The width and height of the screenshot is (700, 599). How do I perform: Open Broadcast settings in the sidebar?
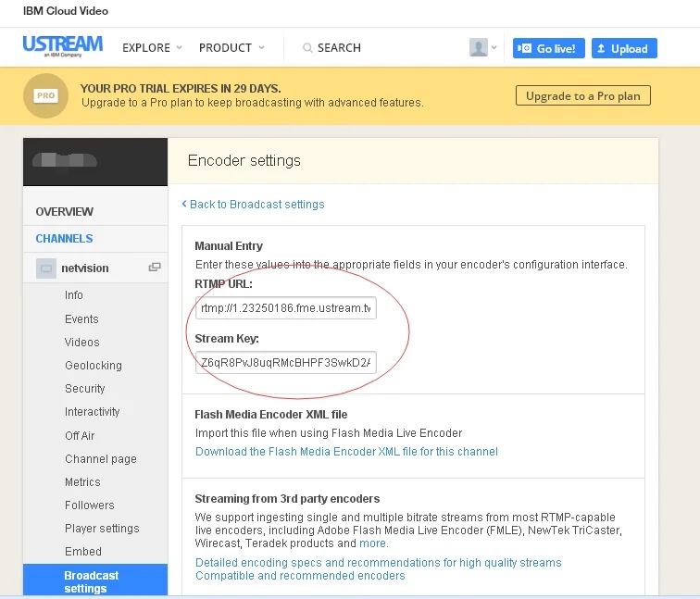[95, 580]
